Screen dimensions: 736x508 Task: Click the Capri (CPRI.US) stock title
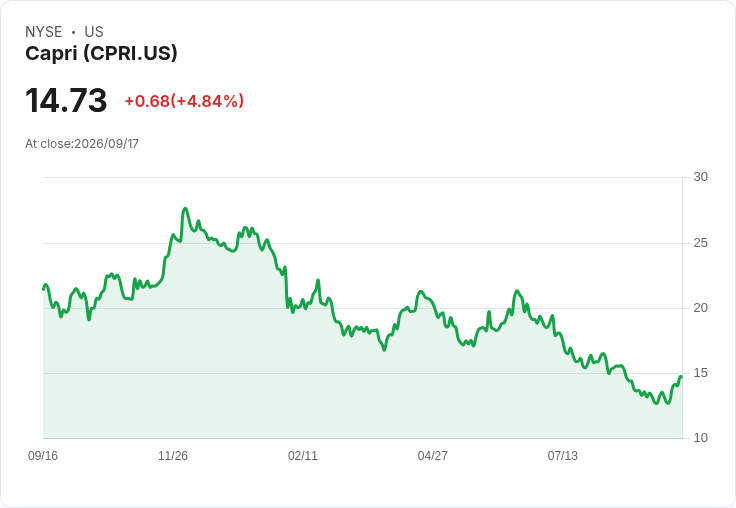click(101, 53)
